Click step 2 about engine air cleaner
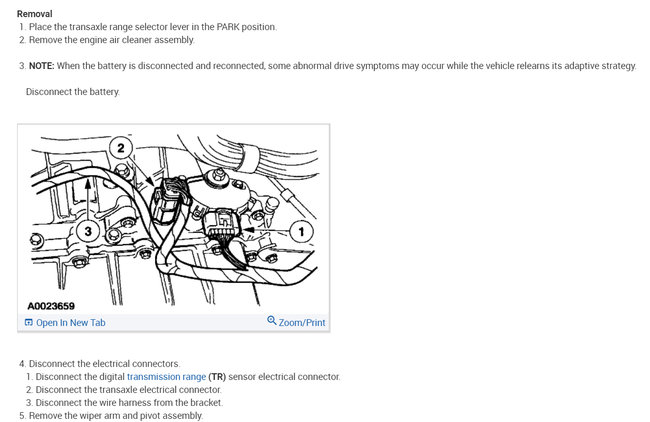650x422 pixels. pyautogui.click(x=107, y=40)
